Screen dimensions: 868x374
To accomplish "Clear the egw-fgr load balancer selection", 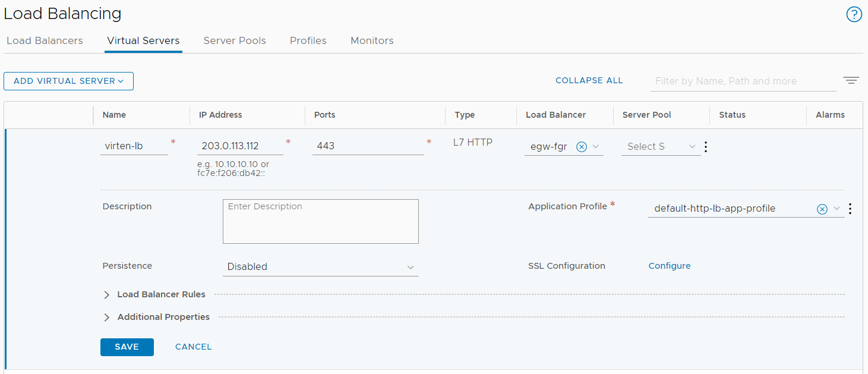I will [x=582, y=146].
